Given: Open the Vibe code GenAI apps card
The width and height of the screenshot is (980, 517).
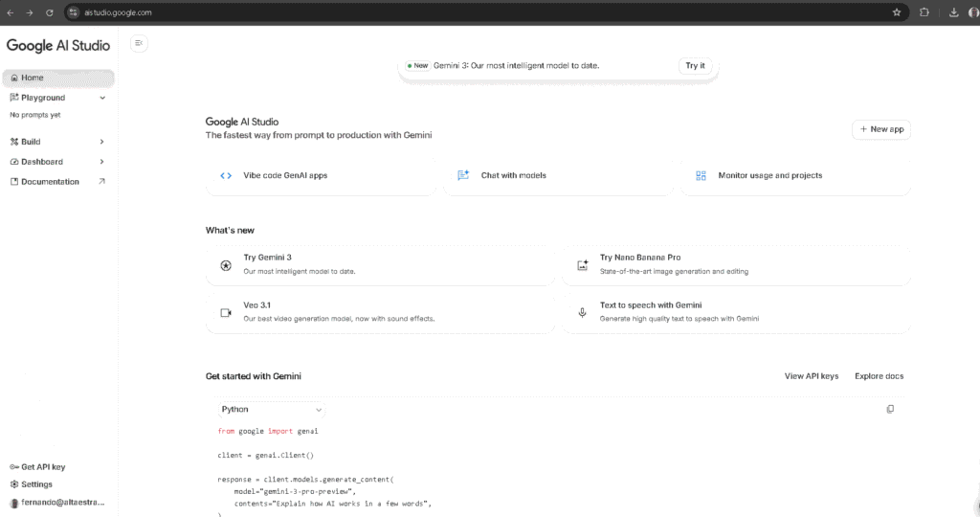Looking at the screenshot, I should (x=321, y=175).
